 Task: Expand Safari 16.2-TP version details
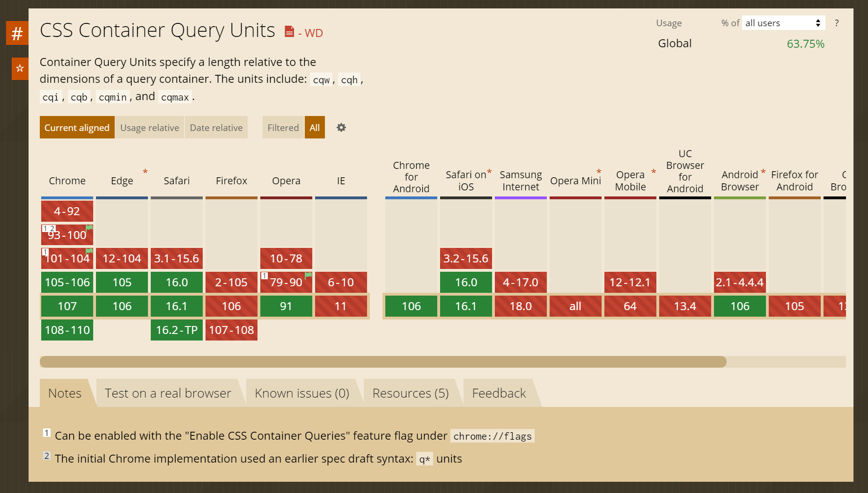tap(177, 330)
